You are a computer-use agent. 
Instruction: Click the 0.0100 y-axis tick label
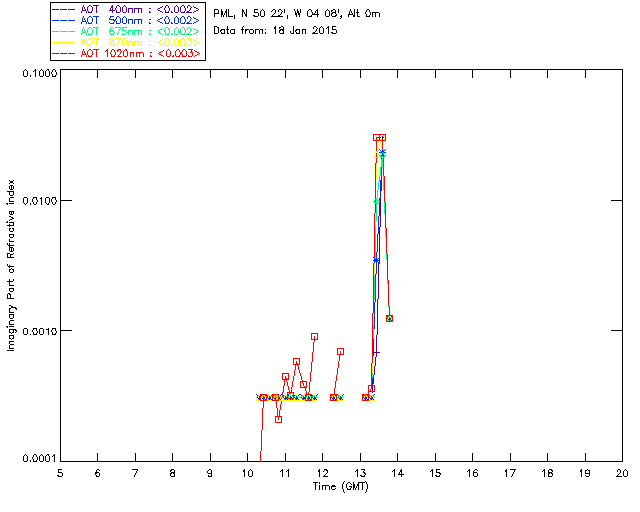(x=39, y=200)
